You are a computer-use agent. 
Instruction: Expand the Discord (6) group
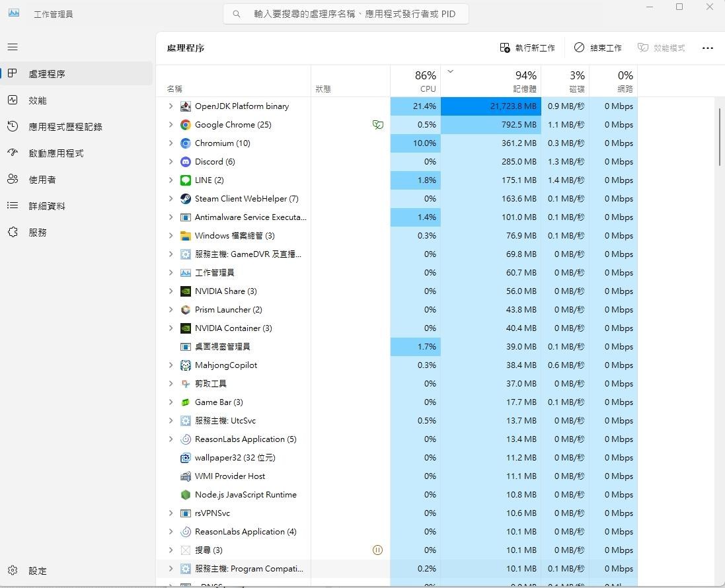click(171, 162)
